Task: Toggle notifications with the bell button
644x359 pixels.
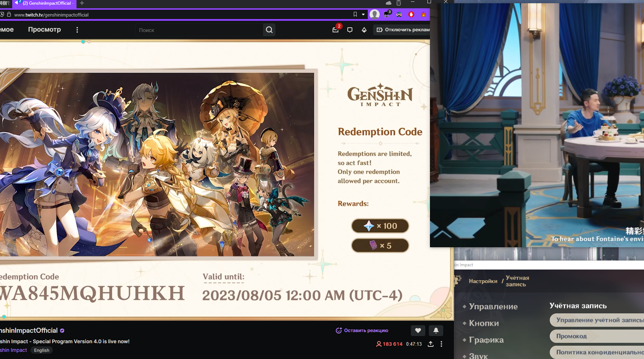Action: pyautogui.click(x=436, y=331)
